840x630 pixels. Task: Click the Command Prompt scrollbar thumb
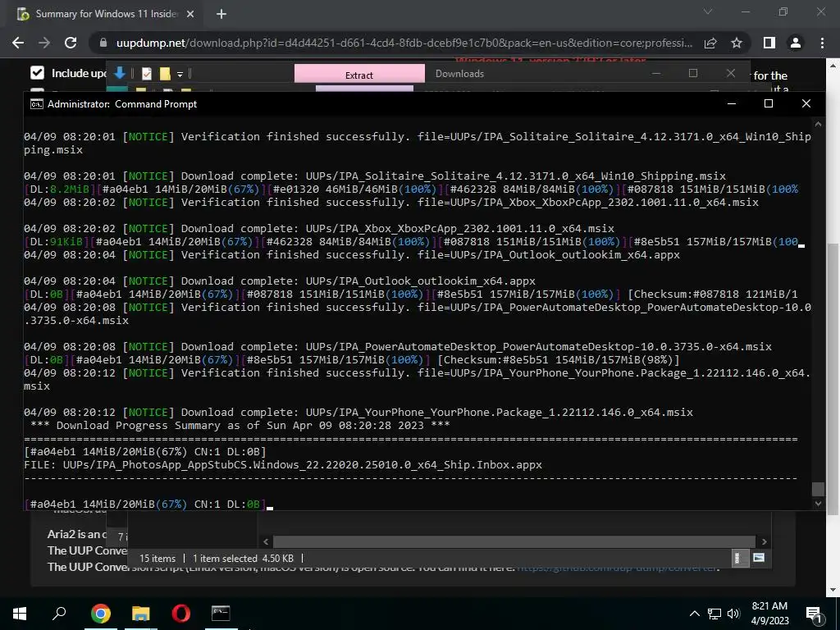click(x=818, y=489)
